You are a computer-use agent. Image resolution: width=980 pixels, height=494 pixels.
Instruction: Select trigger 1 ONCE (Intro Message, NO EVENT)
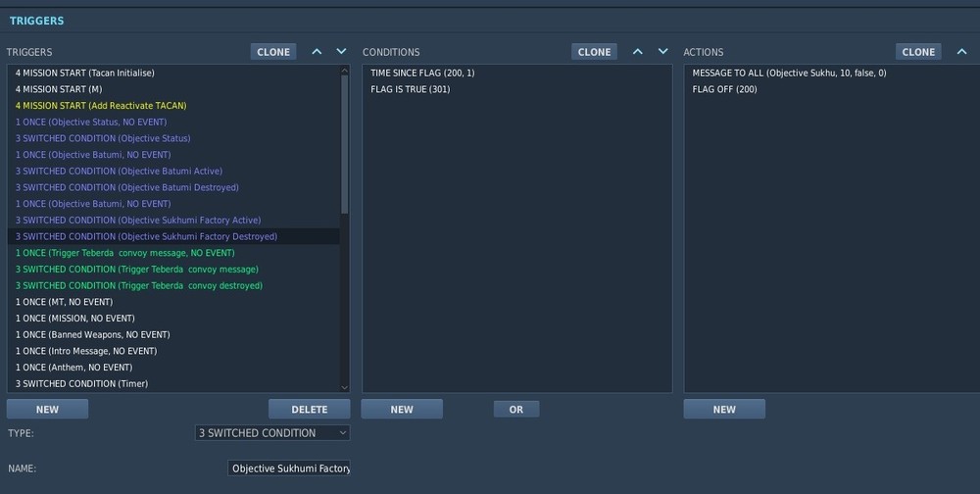[x=173, y=351]
